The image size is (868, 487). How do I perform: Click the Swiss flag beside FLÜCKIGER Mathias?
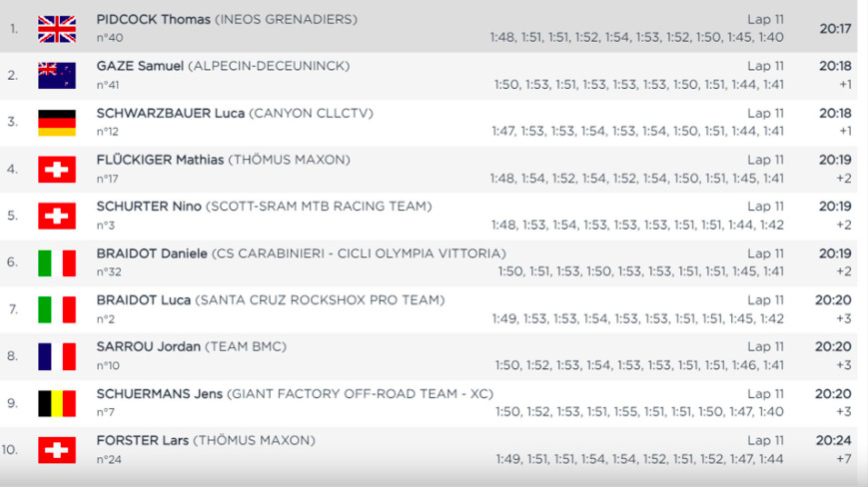[57, 169]
